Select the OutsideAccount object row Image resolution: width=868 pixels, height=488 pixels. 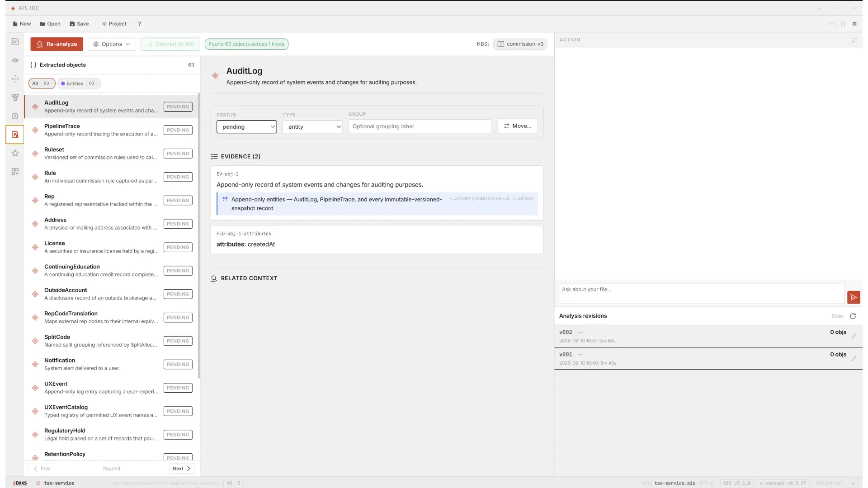[111, 294]
